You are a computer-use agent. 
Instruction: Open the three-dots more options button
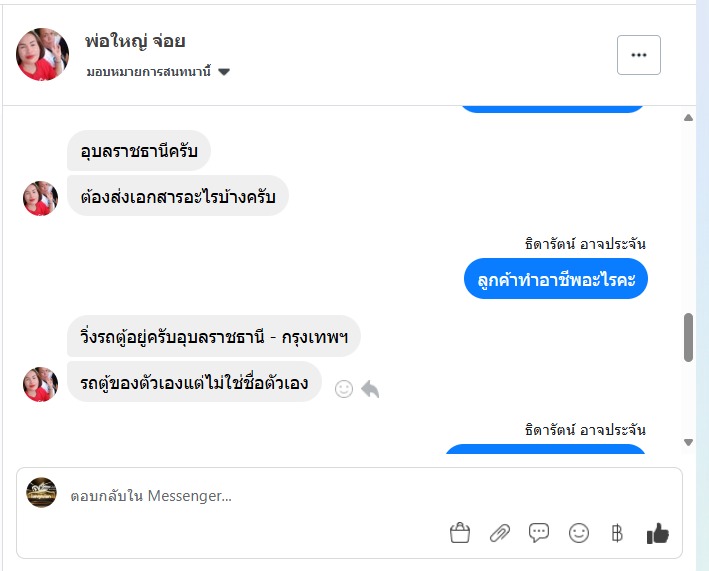(639, 55)
